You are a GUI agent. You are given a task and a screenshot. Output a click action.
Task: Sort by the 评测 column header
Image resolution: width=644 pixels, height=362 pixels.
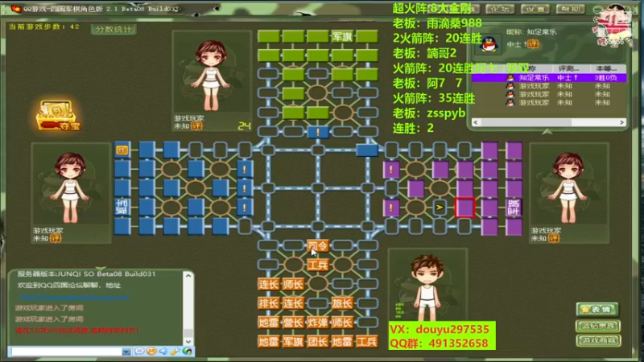point(569,68)
